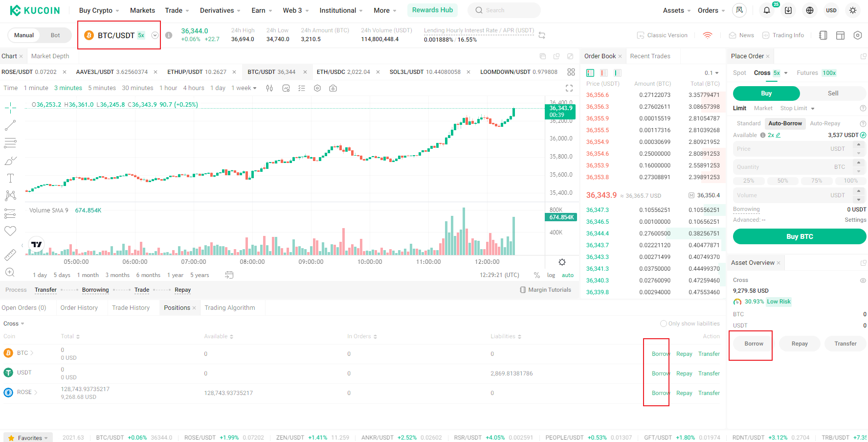Click Repay link in ROSE row
Viewport: 868px width, 442px height.
(684, 393)
